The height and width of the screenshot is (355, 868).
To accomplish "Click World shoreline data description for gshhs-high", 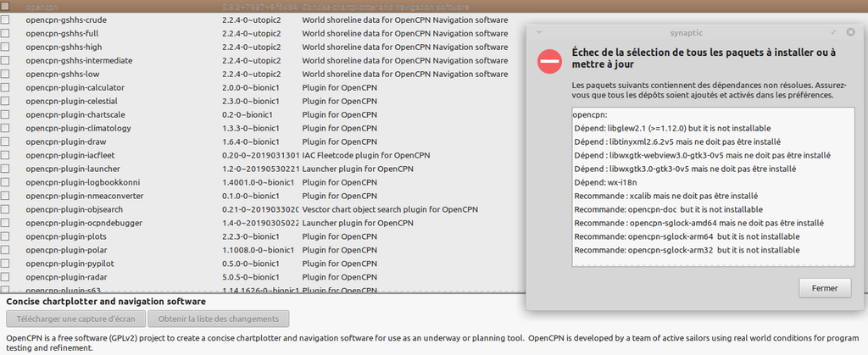I will (x=404, y=47).
